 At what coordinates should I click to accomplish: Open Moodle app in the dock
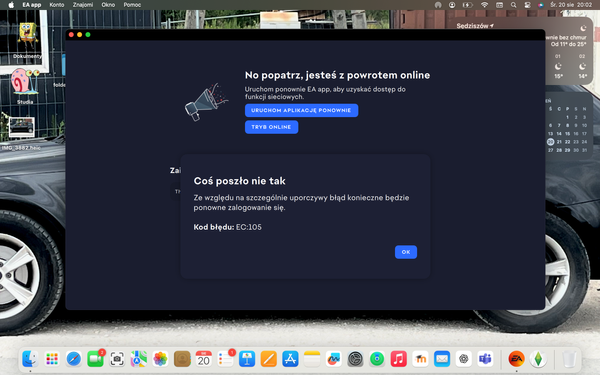tap(420, 359)
